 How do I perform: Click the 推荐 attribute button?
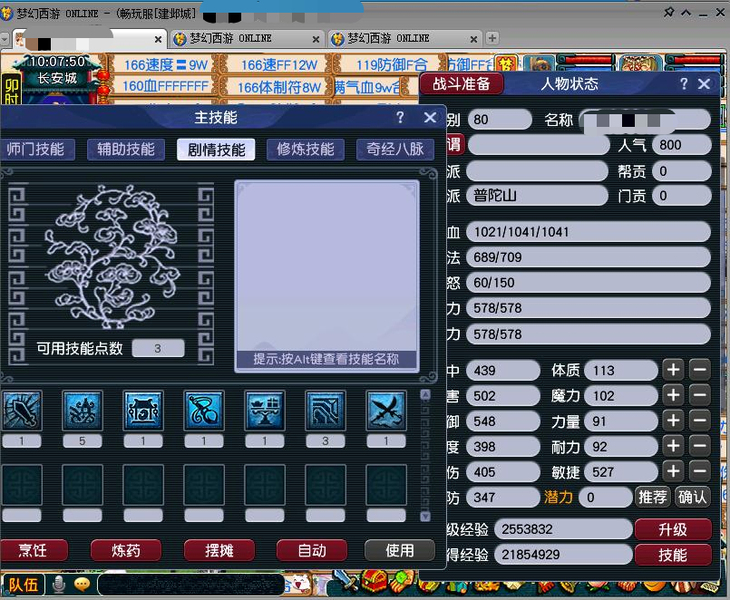(x=652, y=497)
